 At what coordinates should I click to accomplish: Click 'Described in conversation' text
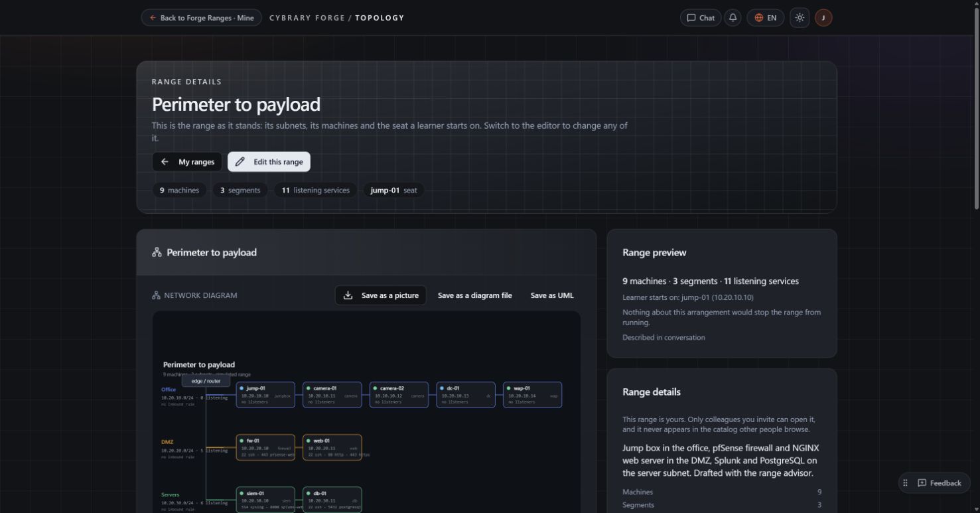coord(664,337)
